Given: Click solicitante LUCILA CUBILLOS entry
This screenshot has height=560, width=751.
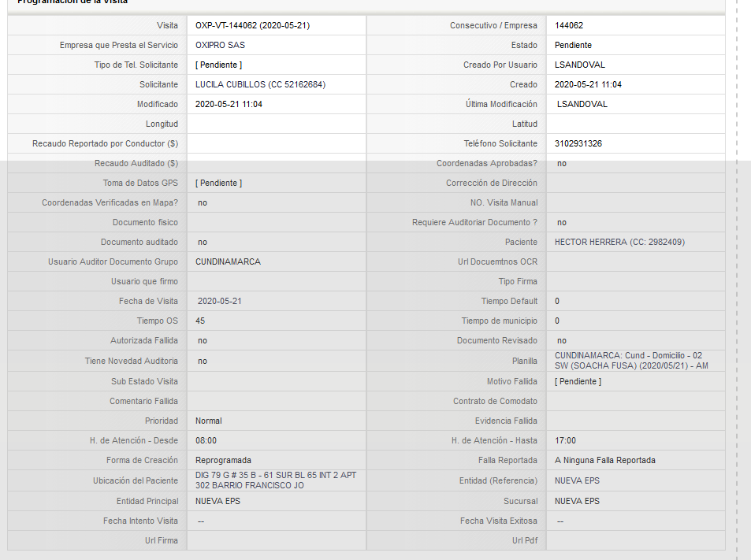Looking at the screenshot, I should (x=260, y=84).
